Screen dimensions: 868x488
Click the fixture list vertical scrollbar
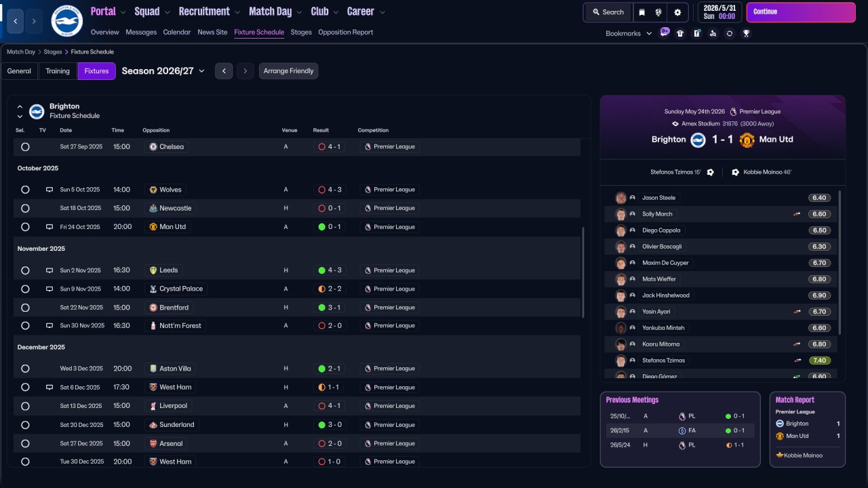pos(583,272)
